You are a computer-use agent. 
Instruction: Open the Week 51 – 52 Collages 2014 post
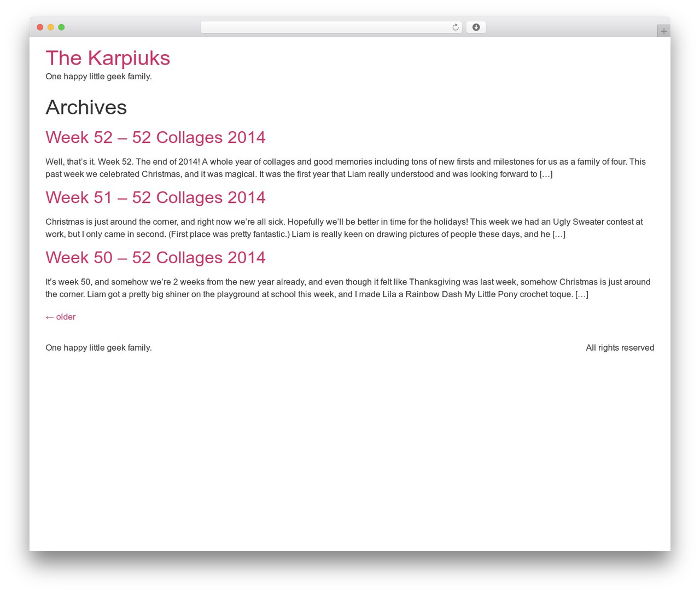(x=155, y=197)
